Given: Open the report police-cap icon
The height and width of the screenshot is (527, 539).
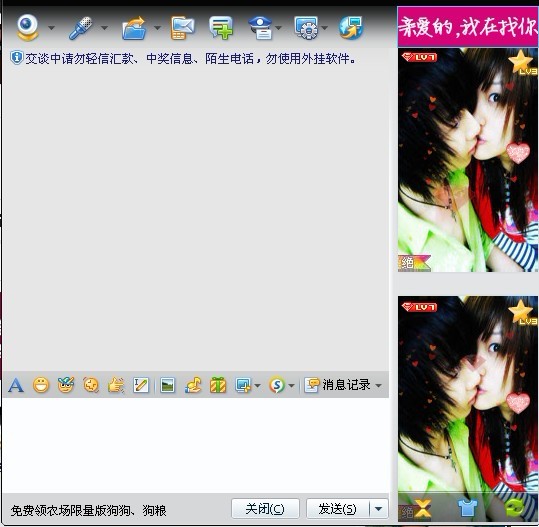Looking at the screenshot, I should (x=260, y=28).
